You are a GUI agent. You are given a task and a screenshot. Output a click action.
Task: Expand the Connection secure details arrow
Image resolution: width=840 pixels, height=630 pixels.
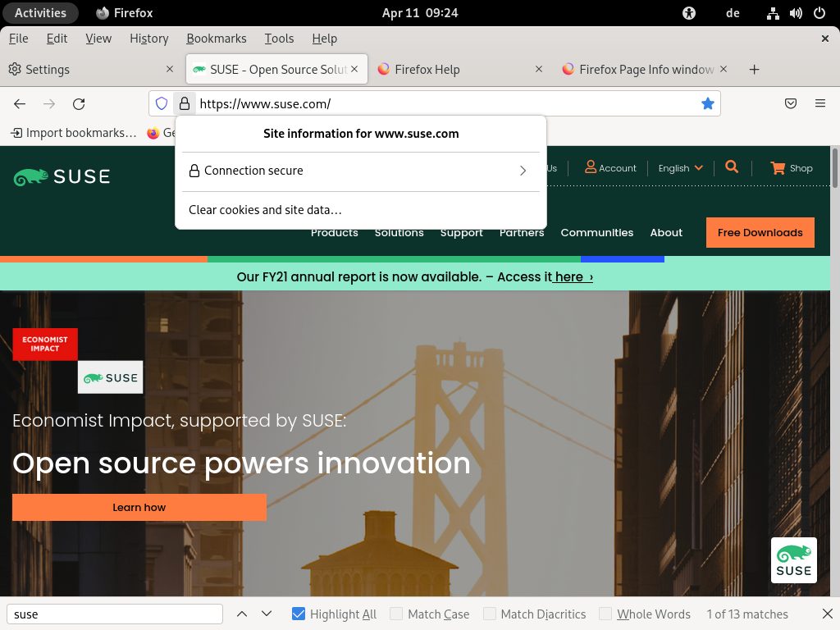point(523,171)
